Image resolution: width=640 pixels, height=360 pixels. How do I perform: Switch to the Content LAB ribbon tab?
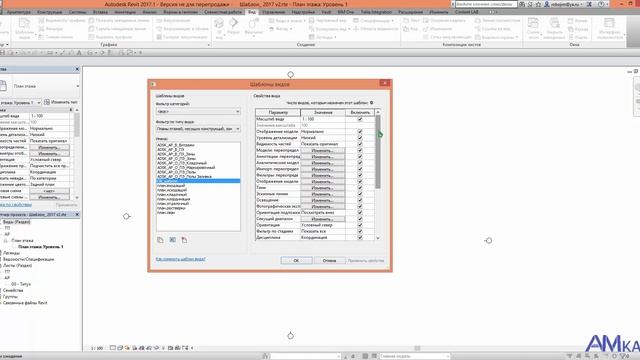[x=467, y=12]
